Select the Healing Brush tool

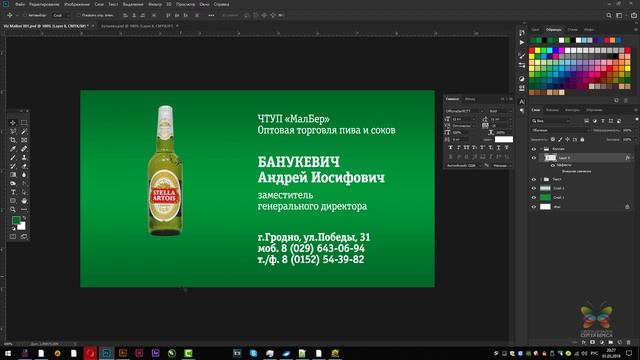point(24,149)
